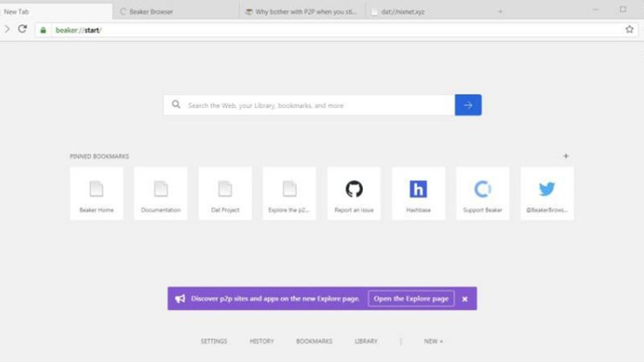Switch to the Beaker Browser tab
The width and height of the screenshot is (644, 362).
click(151, 12)
